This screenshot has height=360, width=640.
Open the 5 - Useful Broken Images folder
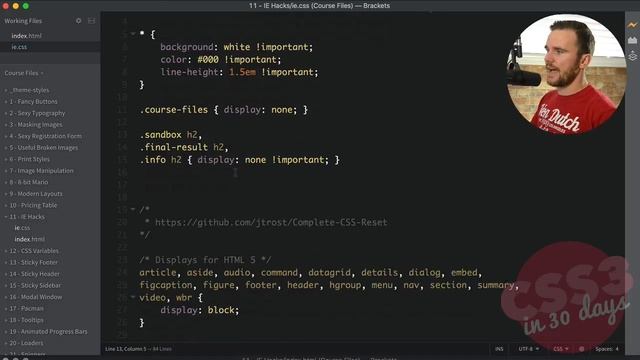[43, 148]
